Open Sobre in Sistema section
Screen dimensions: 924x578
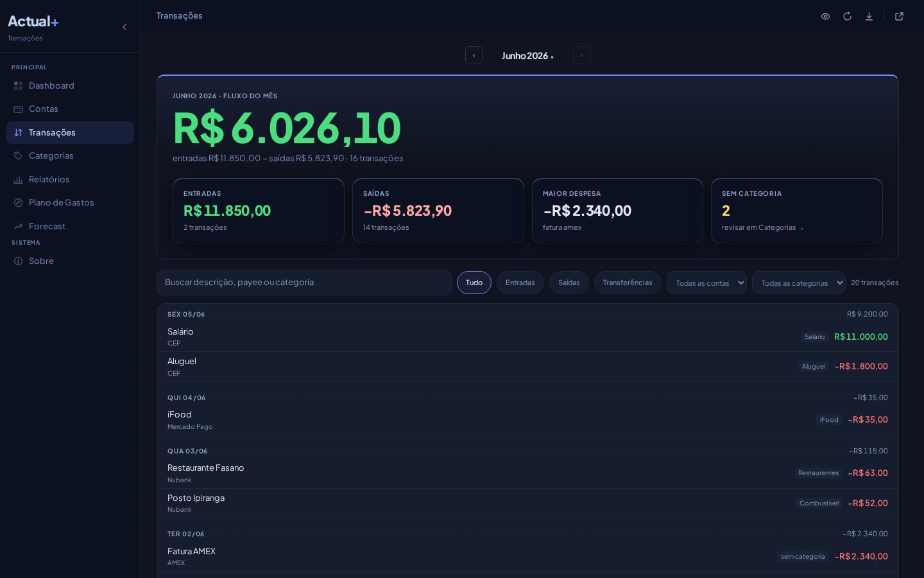[x=70, y=261]
